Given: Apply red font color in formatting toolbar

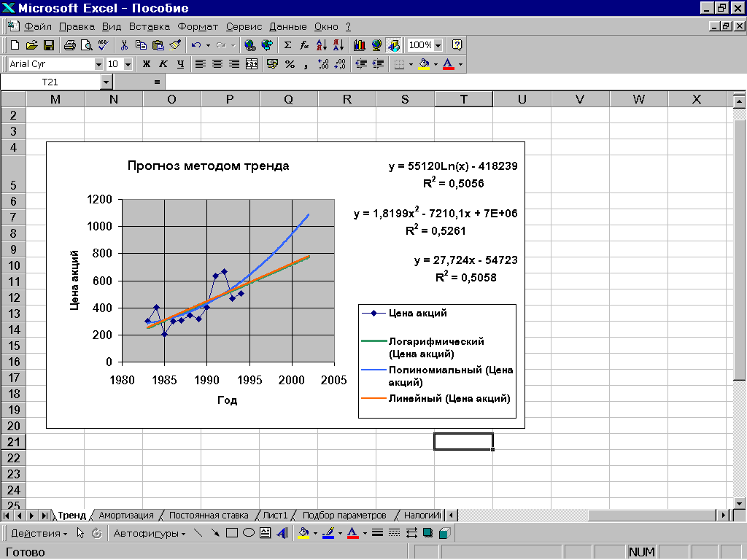Looking at the screenshot, I should [x=449, y=64].
